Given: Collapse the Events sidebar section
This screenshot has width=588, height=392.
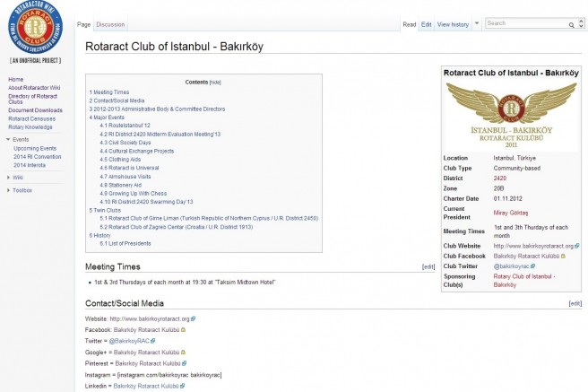Looking at the screenshot, I should pyautogui.click(x=8, y=140).
